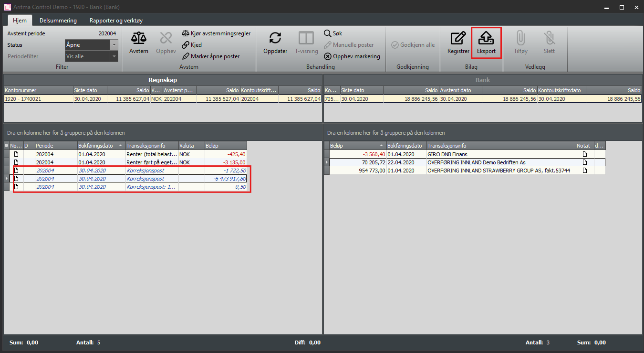Open the Søk search tool
This screenshot has width=644, height=353.
(x=333, y=33)
